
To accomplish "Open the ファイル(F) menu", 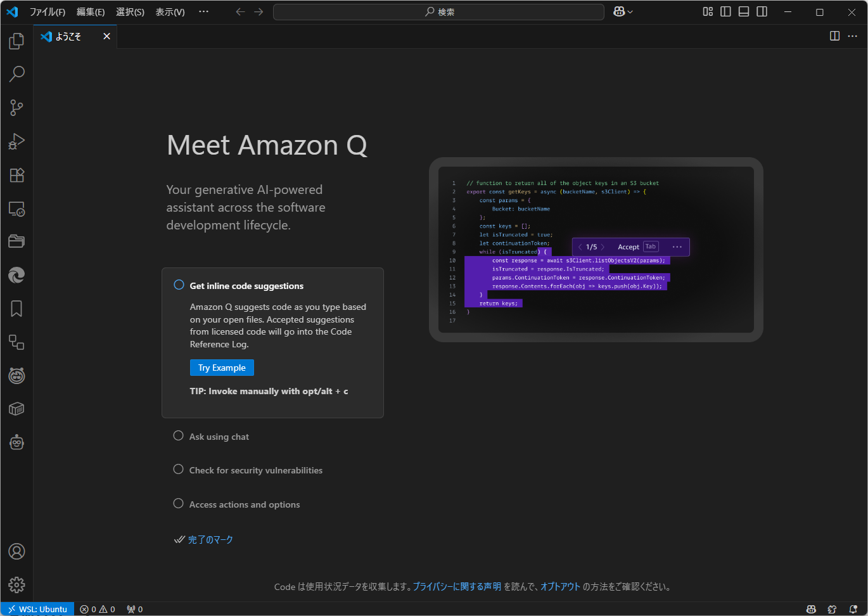I will 48,12.
